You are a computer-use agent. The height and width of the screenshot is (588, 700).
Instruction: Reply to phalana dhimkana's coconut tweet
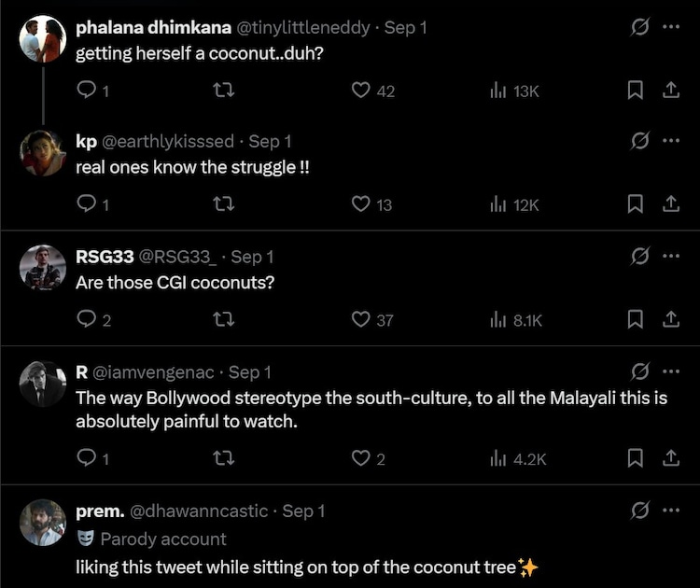pos(86,91)
